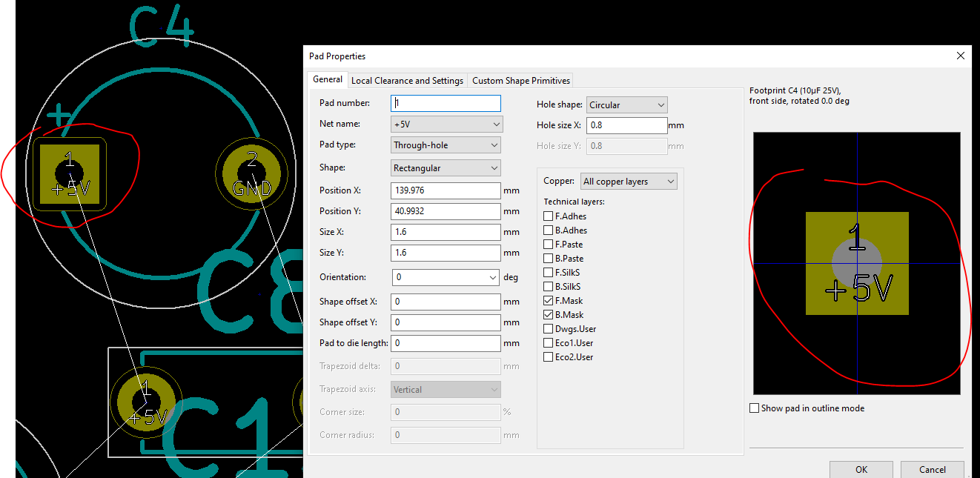Image resolution: width=980 pixels, height=478 pixels.
Task: Enable the F.SilkS layer checkbox
Action: (x=549, y=273)
